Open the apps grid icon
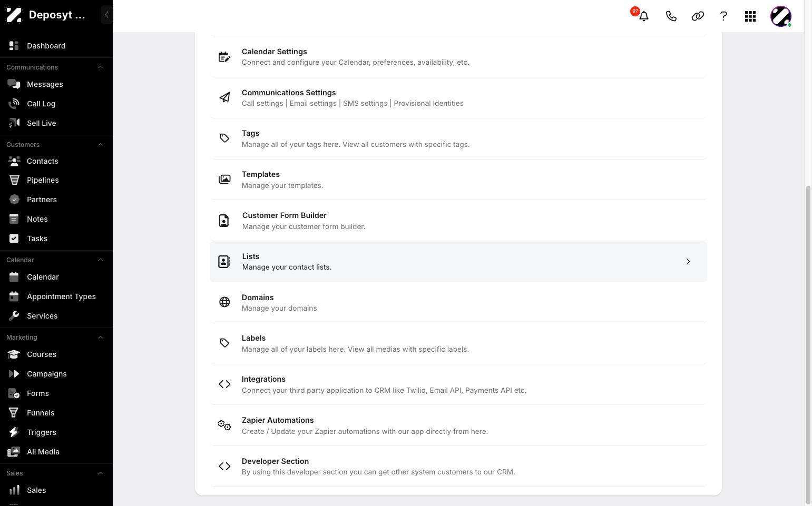This screenshot has width=812, height=506. [x=750, y=16]
